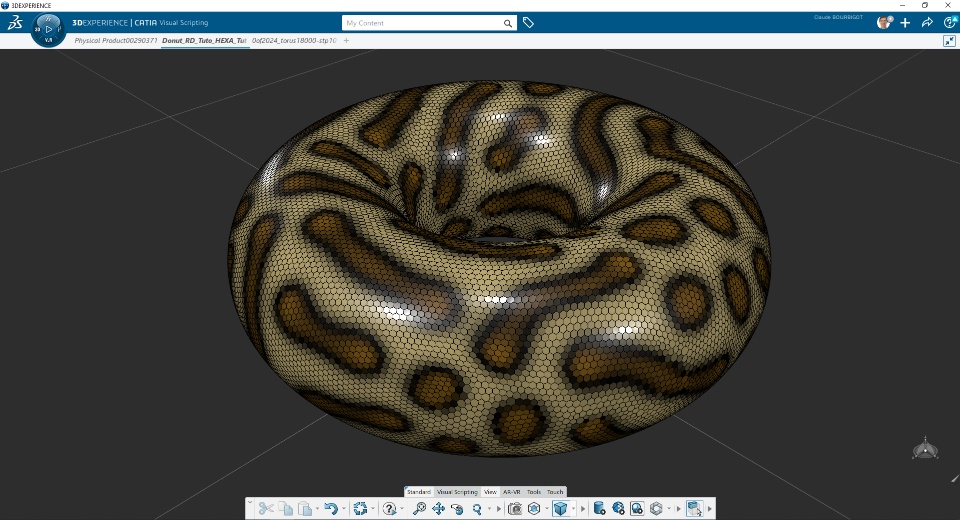Collapse the fullscreen tab bar toggle
The image size is (960, 520).
(x=949, y=41)
